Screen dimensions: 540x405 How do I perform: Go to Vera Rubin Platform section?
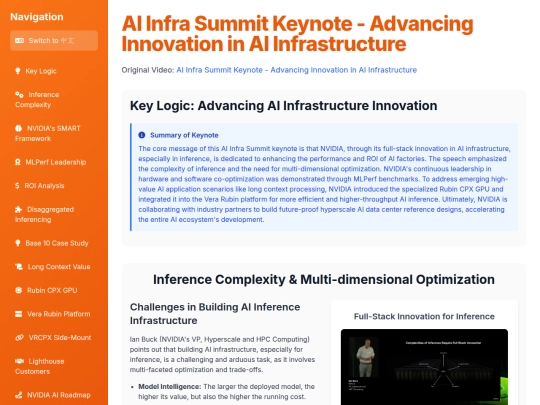[x=54, y=314]
